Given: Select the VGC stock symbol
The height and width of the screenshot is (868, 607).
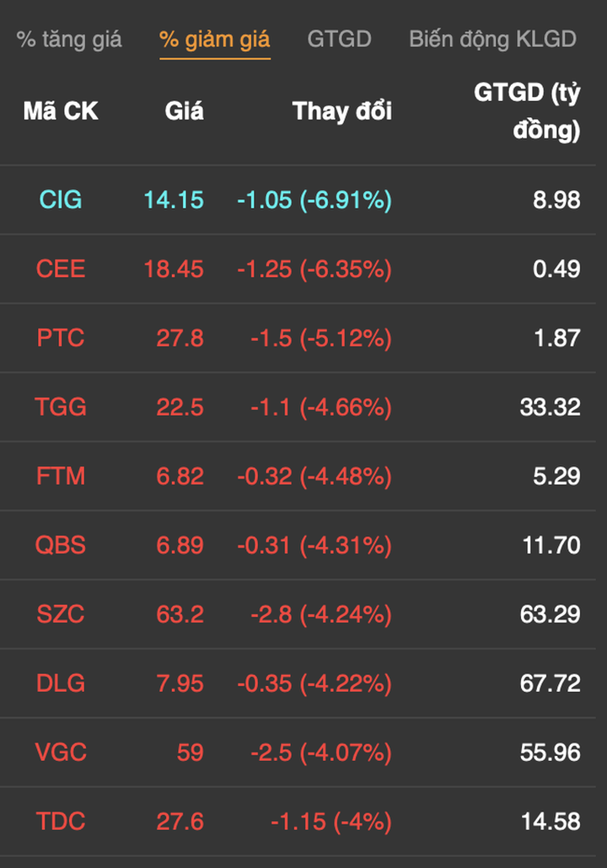Looking at the screenshot, I should point(61,753).
